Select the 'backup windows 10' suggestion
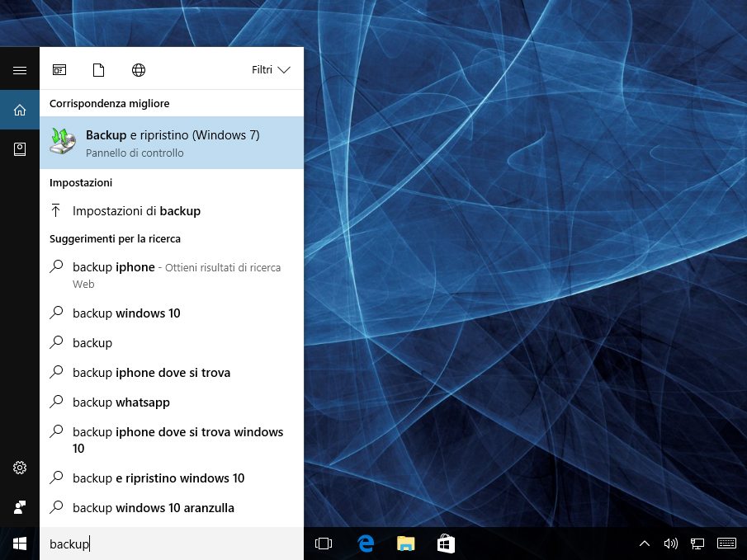 pos(126,313)
